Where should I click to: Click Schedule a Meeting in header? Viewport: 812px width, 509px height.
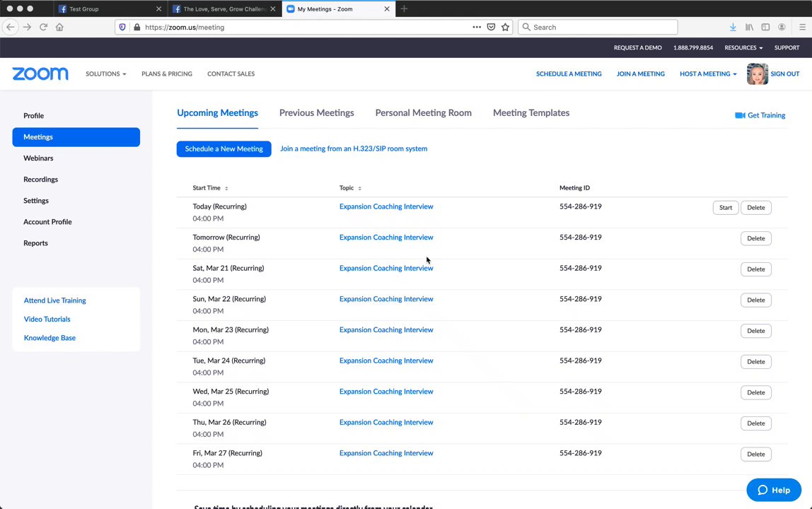tap(569, 74)
